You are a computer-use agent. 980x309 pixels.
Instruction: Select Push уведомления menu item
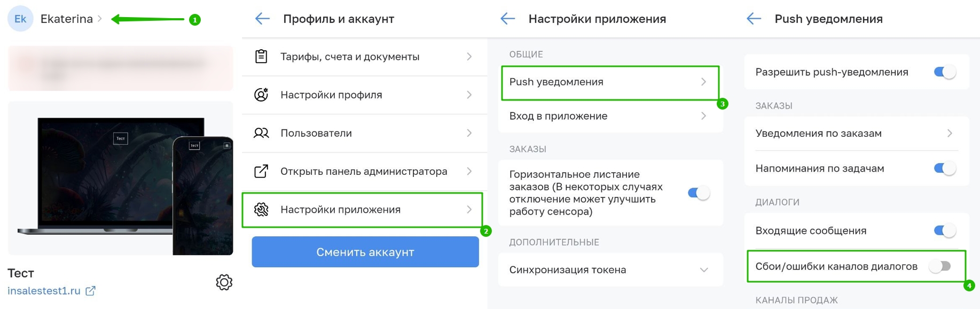click(x=610, y=82)
